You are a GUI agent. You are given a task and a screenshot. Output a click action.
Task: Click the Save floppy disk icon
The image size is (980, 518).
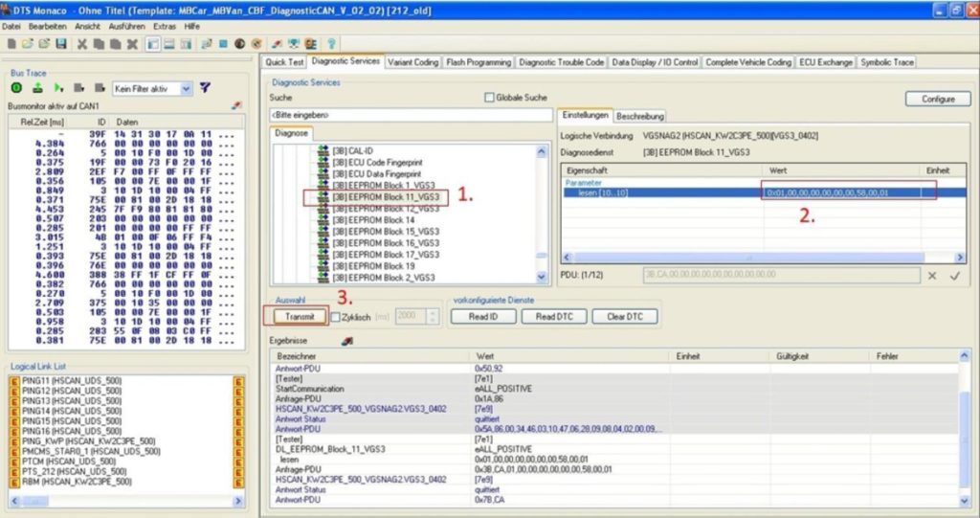(x=60, y=44)
